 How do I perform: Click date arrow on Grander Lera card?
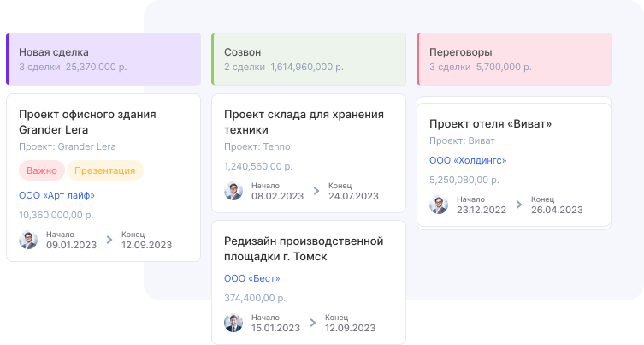(x=109, y=240)
